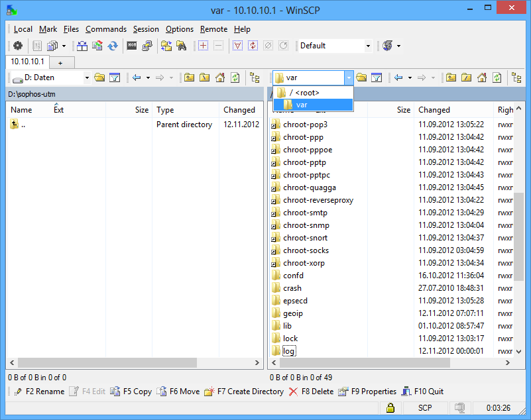531x420 pixels.
Task: Click F9 Properties button
Action: pos(367,392)
